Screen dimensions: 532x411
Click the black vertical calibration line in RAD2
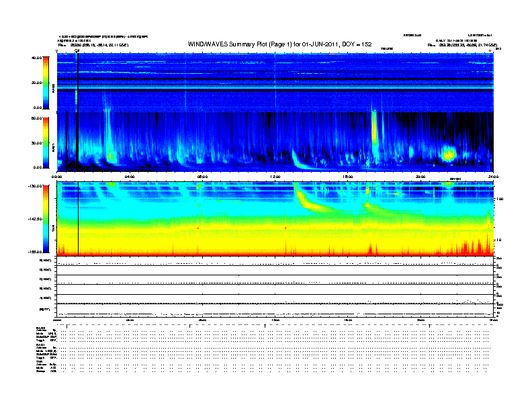78,83
